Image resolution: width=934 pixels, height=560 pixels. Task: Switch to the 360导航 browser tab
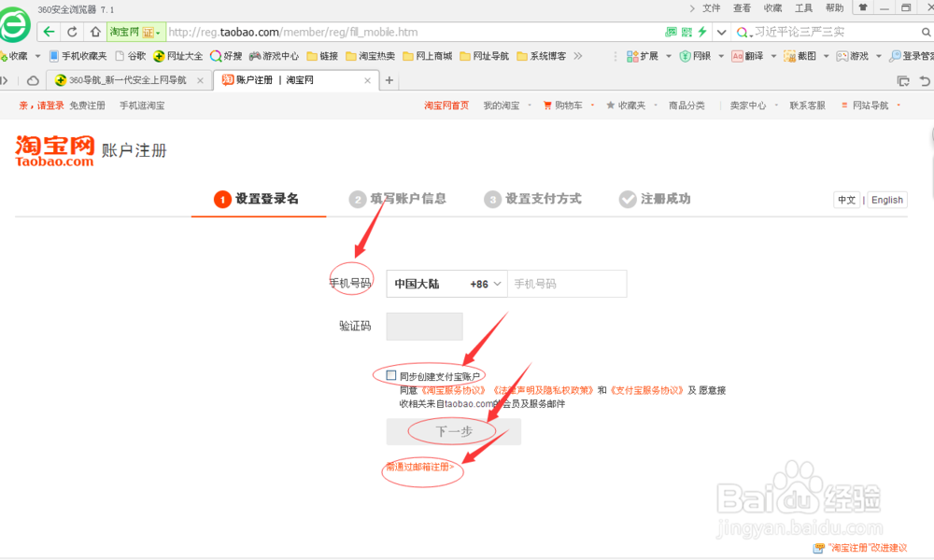[128, 79]
